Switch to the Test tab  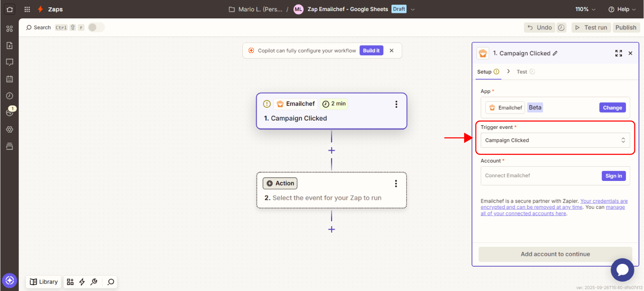[x=522, y=72]
